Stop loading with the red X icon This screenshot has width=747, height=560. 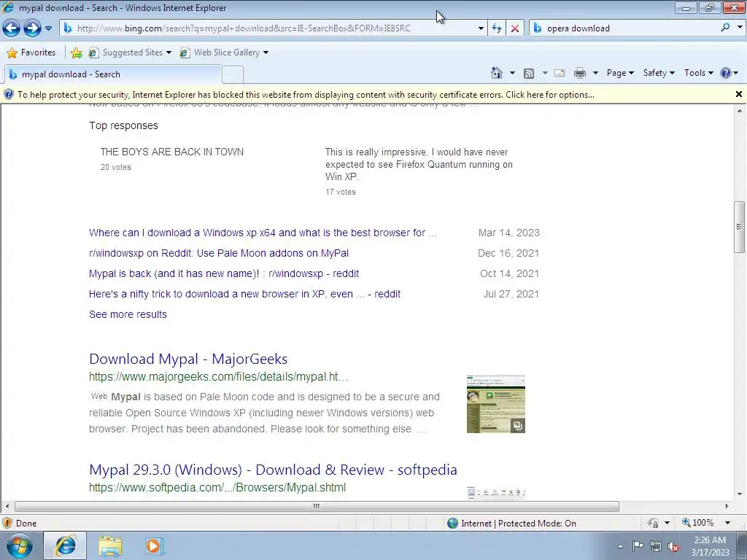click(515, 28)
